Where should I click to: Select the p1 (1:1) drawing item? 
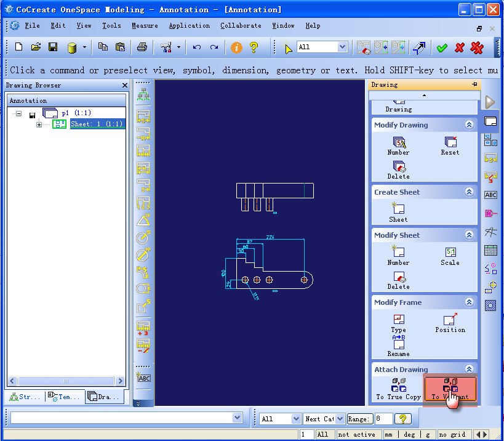[x=76, y=113]
